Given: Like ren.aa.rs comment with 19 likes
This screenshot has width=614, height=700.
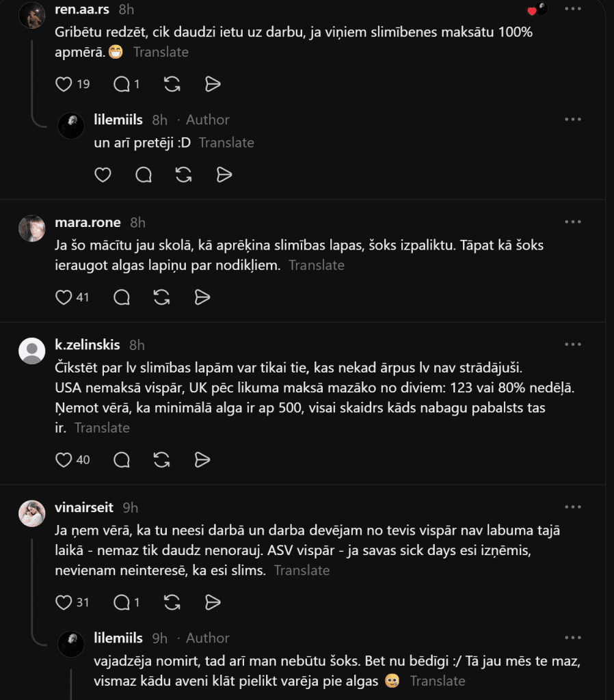Looking at the screenshot, I should (64, 84).
